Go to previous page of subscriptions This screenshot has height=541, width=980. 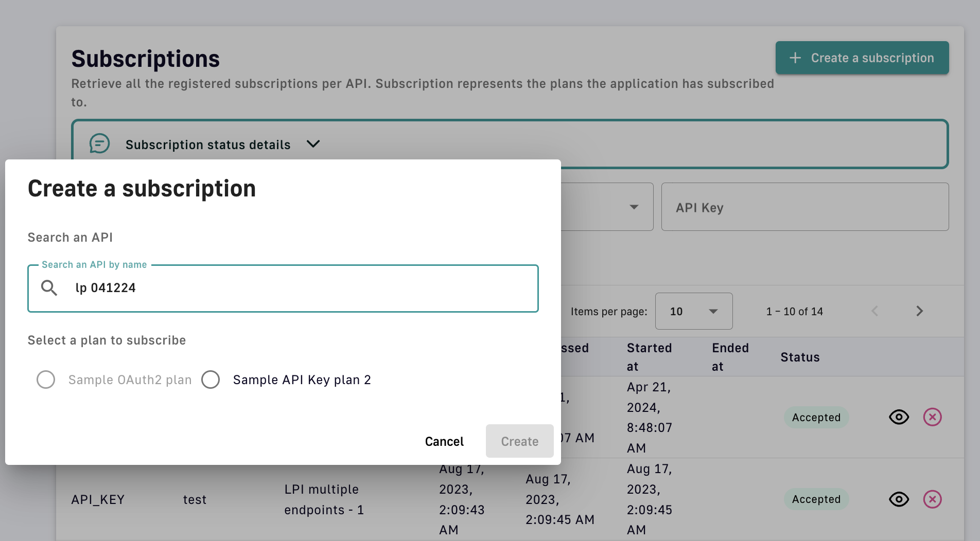click(x=874, y=311)
